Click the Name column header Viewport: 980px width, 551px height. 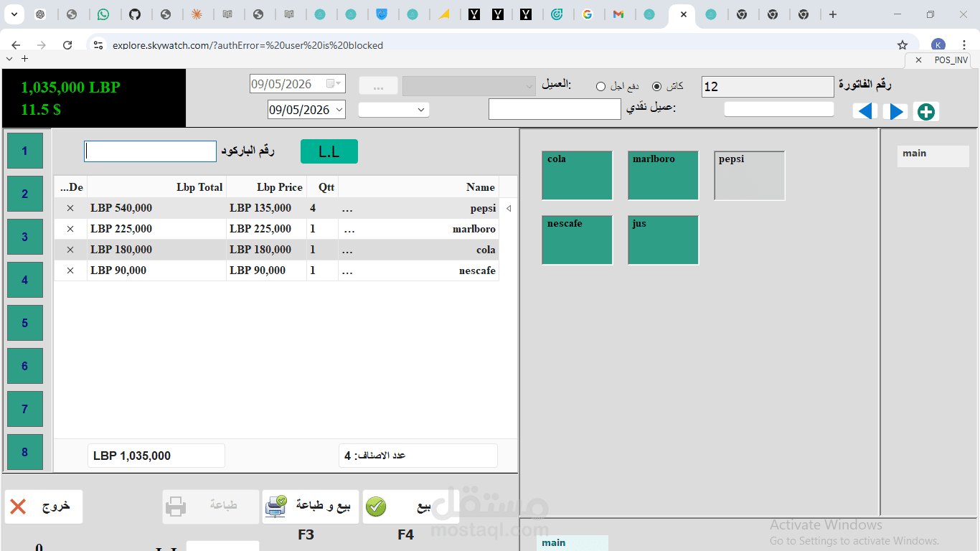pos(418,187)
